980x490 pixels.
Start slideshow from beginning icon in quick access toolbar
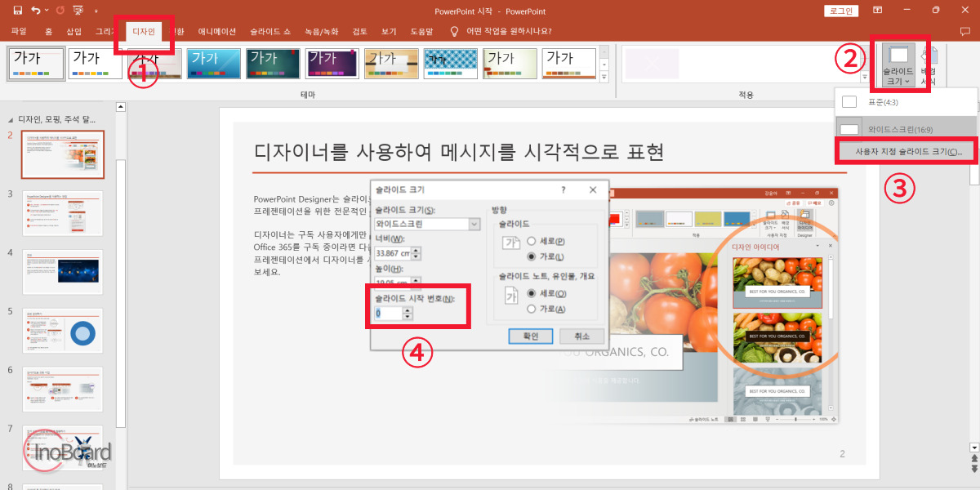78,11
